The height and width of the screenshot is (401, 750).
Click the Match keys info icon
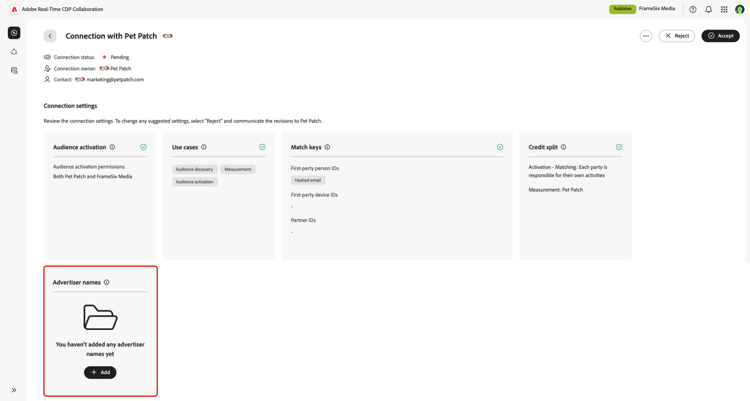[x=327, y=147]
